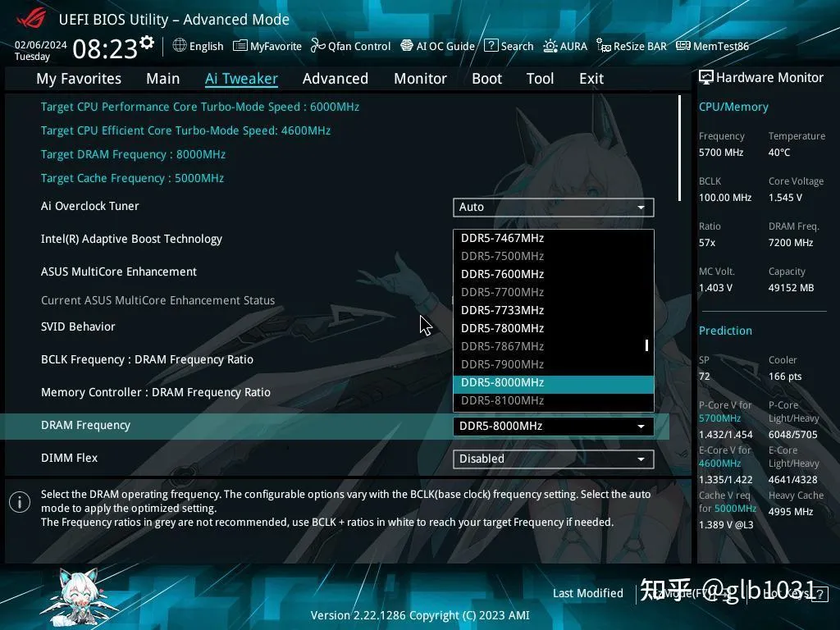Click the info icon beside help text
The width and height of the screenshot is (840, 630).
click(x=20, y=502)
